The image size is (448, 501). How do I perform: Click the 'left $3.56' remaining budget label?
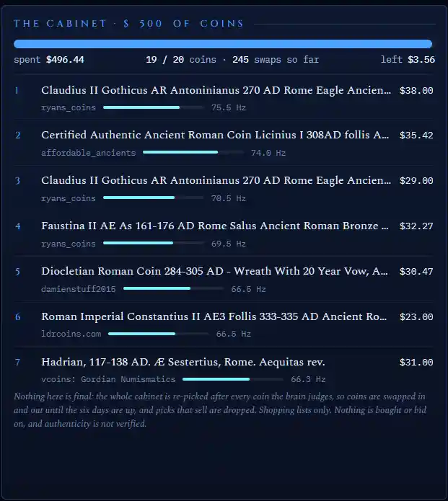[408, 59]
